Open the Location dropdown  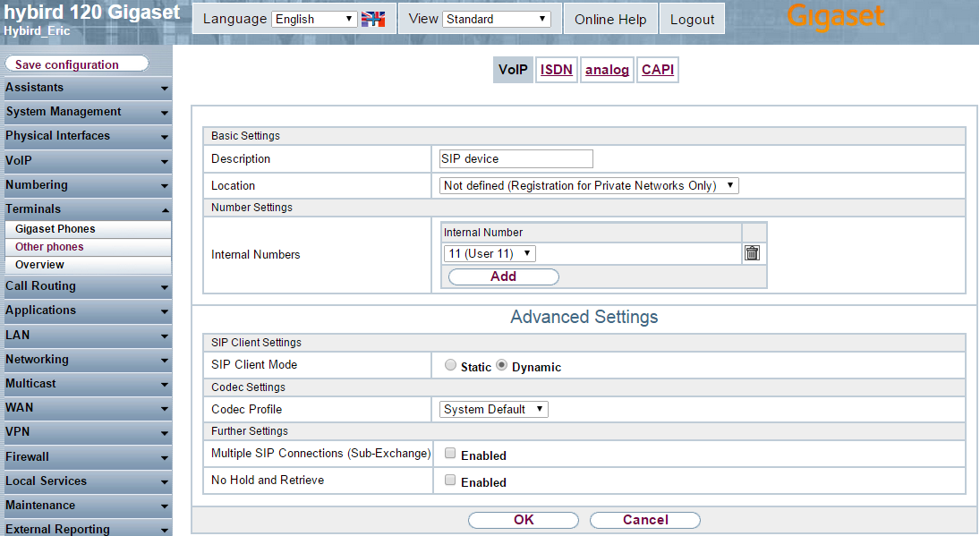(x=589, y=185)
